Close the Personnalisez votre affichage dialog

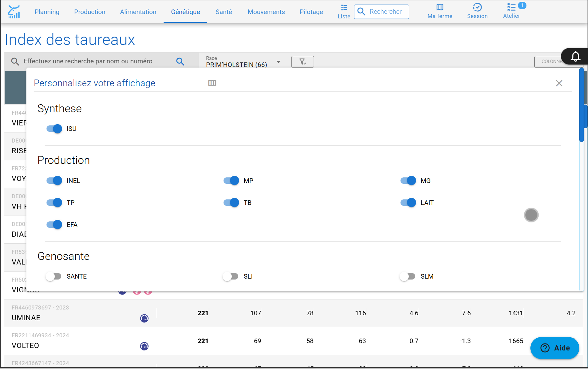559,83
